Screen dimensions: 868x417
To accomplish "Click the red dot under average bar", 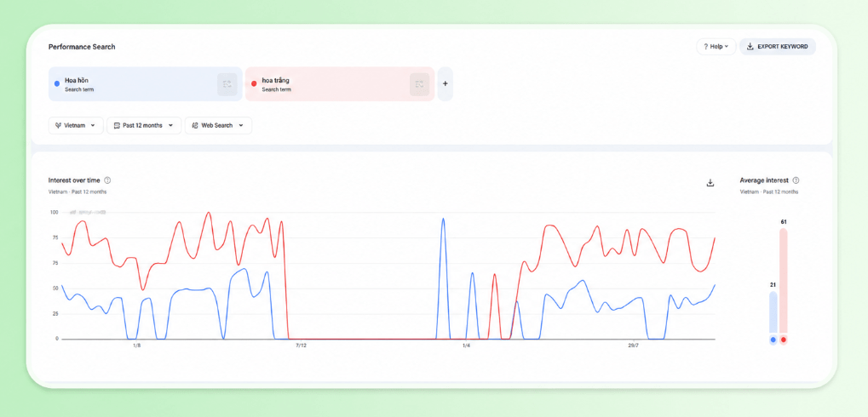I will (784, 340).
